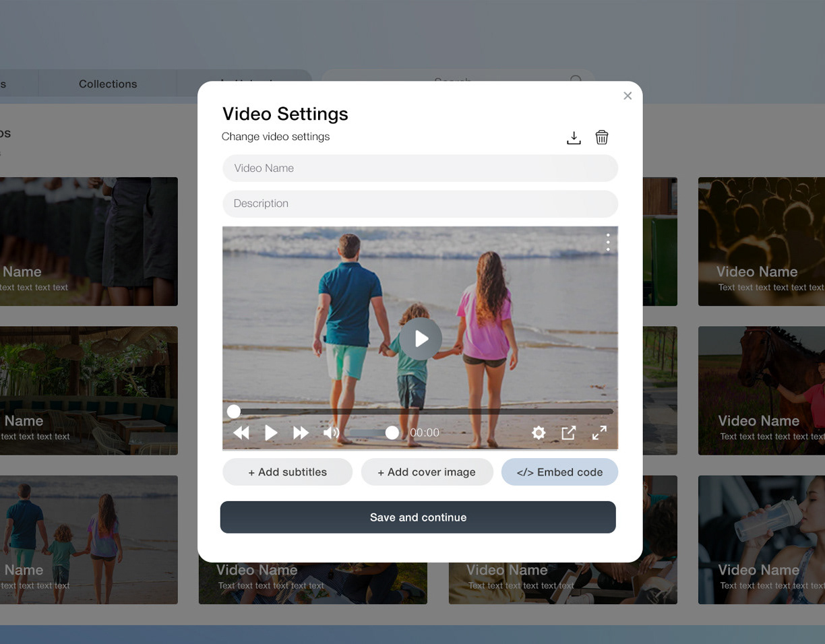Click the Video Name input field

pyautogui.click(x=420, y=168)
